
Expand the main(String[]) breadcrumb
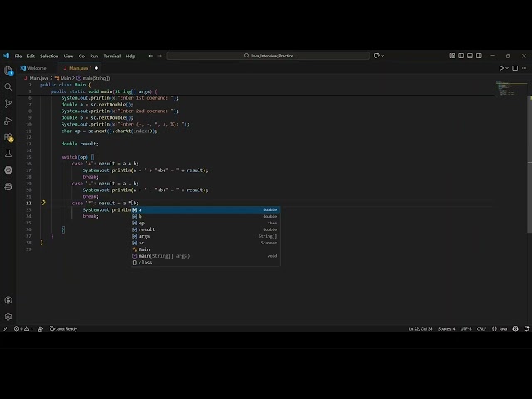[93, 78]
